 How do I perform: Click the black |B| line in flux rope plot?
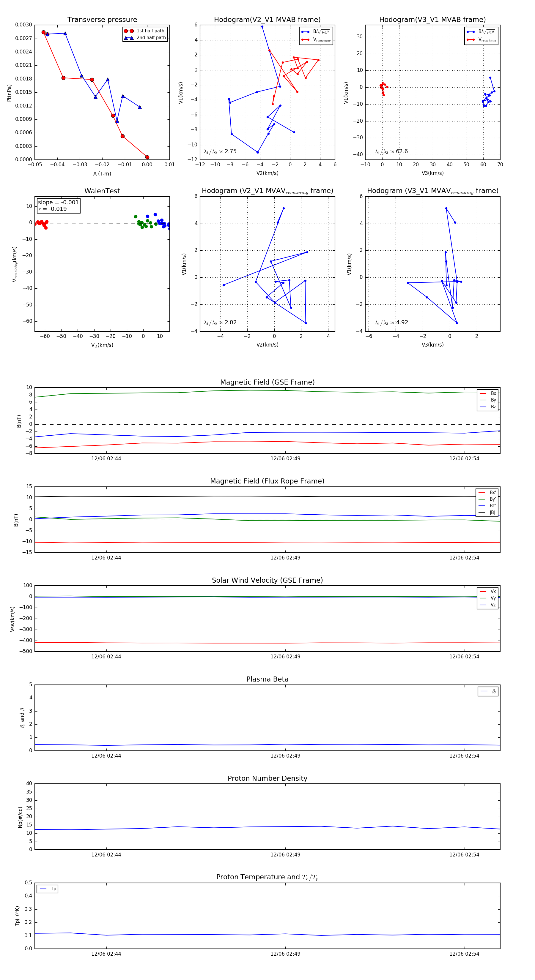click(x=267, y=496)
